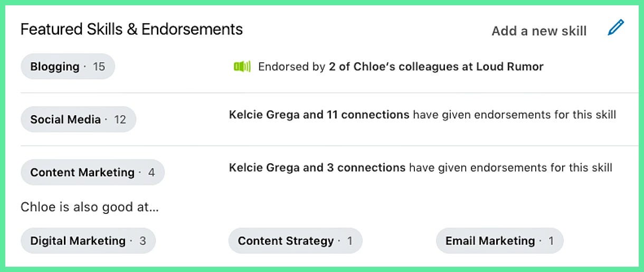The height and width of the screenshot is (272, 644).
Task: Click the green Loud Rumor company logo
Action: point(242,67)
